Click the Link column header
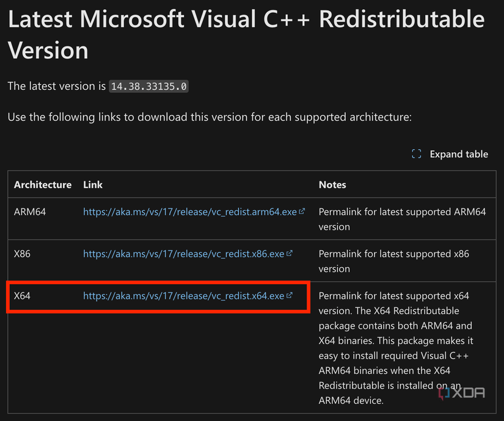This screenshot has width=504, height=421. [x=93, y=185]
